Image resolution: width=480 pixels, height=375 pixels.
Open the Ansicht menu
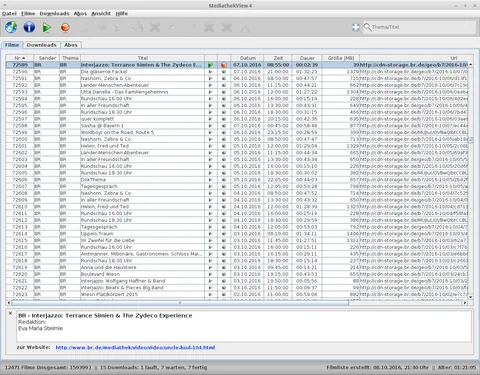coord(101,14)
